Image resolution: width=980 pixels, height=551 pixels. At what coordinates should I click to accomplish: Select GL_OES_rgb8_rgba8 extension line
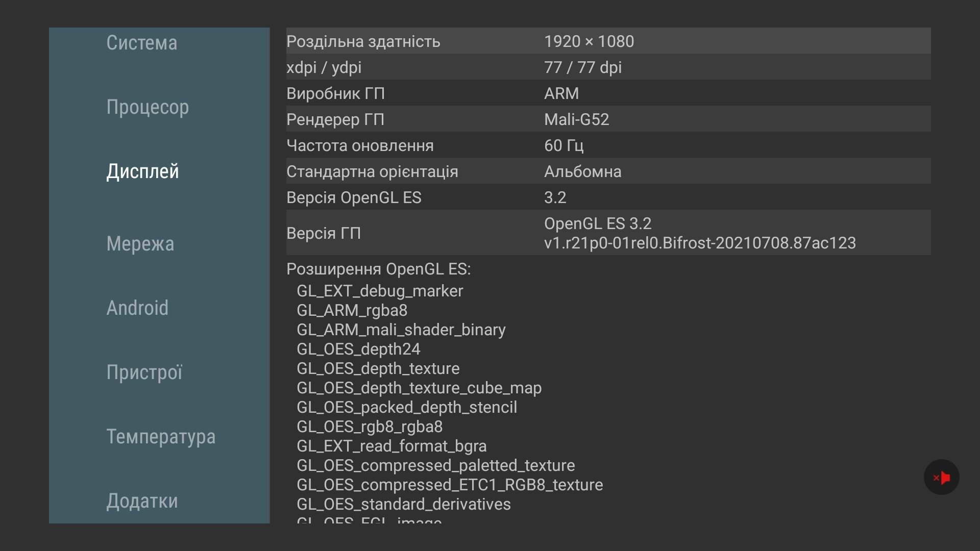pos(370,427)
